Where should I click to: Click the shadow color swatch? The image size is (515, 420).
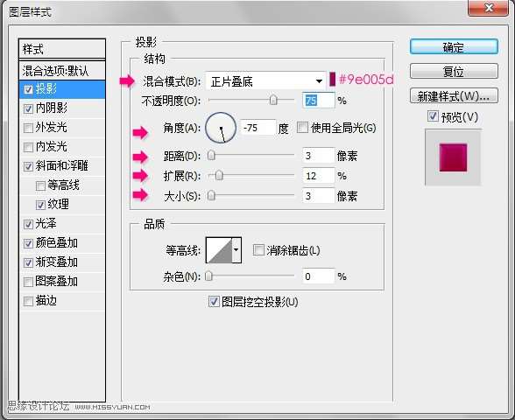333,80
